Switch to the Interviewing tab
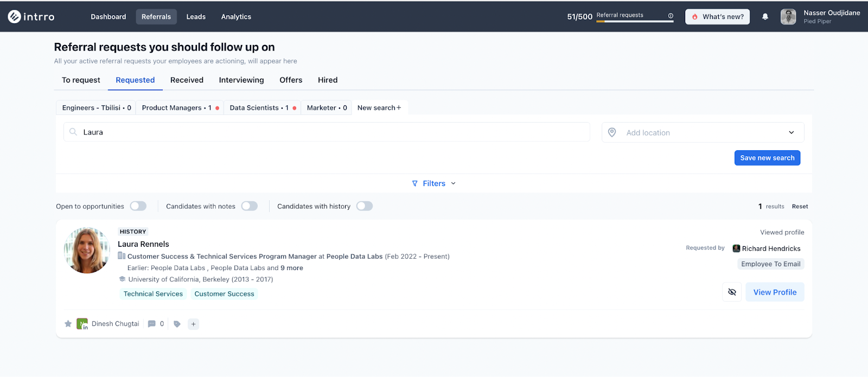The image size is (868, 377). (241, 80)
